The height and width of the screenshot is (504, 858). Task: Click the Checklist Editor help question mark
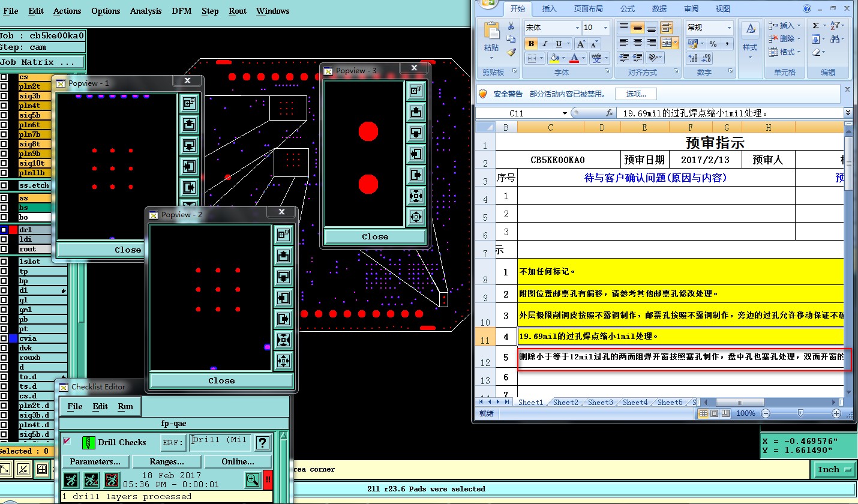(262, 443)
